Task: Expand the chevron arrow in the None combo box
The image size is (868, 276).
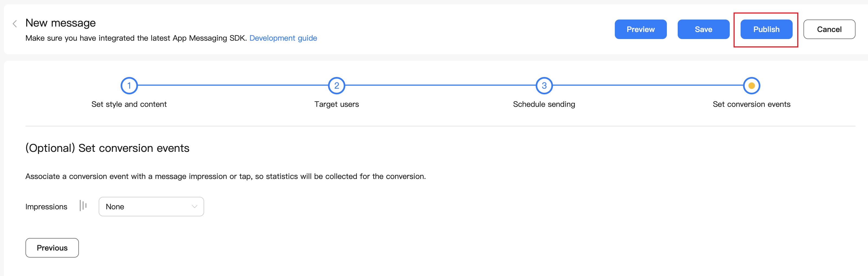Action: pos(194,207)
